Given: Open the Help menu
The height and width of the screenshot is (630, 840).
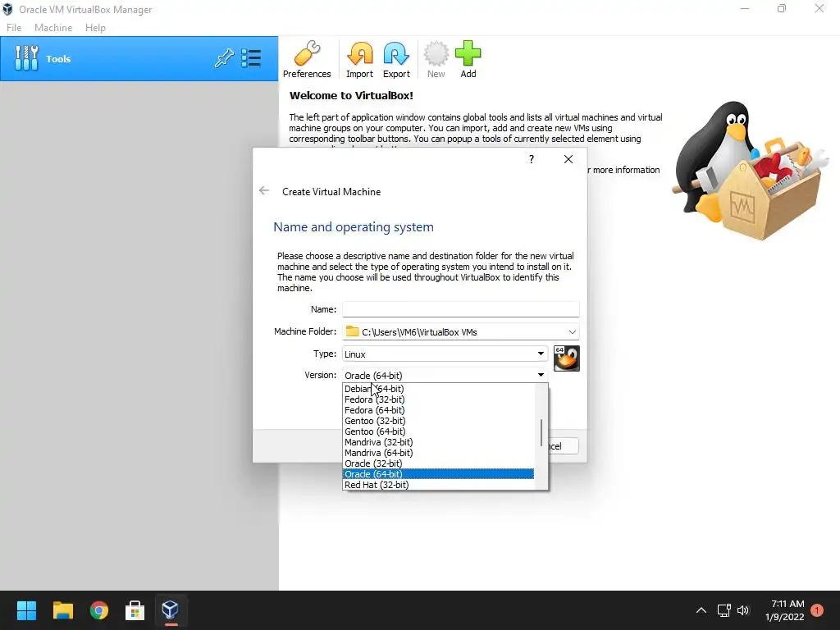Looking at the screenshot, I should [95, 27].
